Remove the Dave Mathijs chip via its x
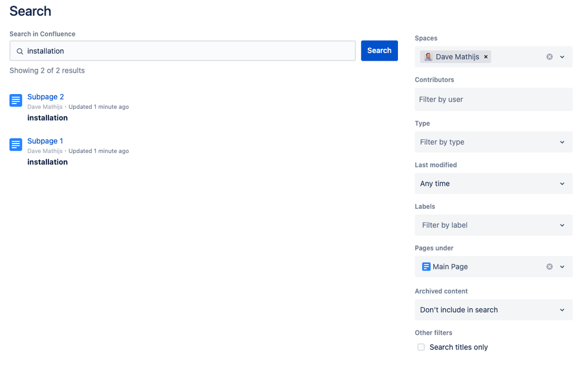This screenshot has height=367, width=588. (x=486, y=56)
